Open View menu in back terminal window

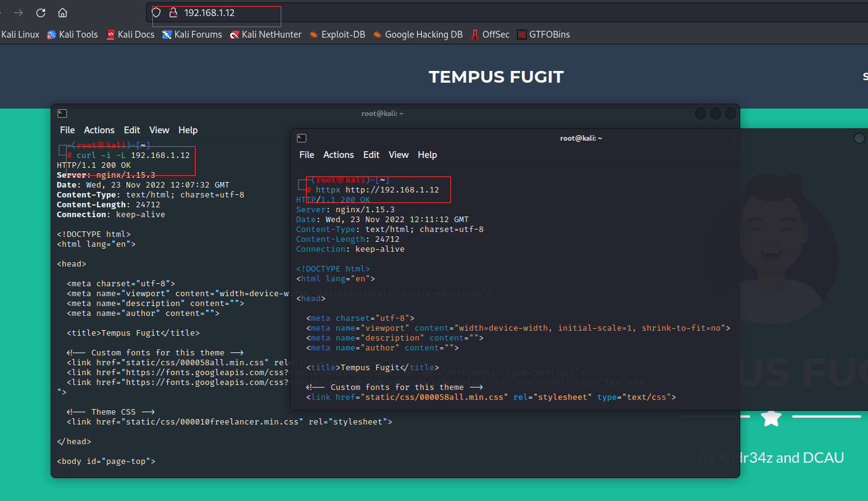pos(159,130)
